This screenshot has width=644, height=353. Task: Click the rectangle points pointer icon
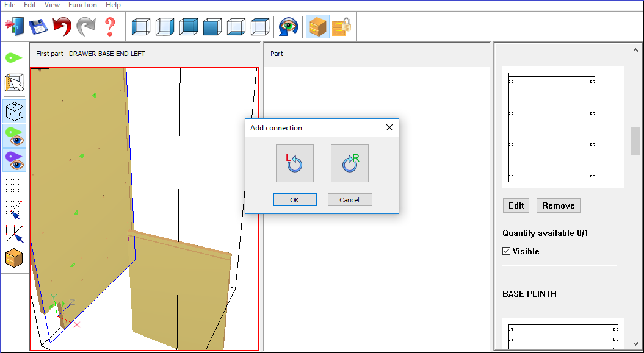pyautogui.click(x=15, y=234)
